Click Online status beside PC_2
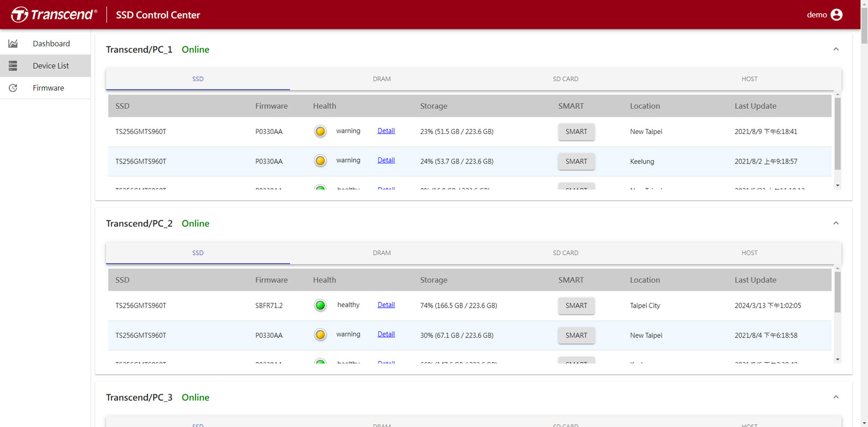 (x=195, y=223)
